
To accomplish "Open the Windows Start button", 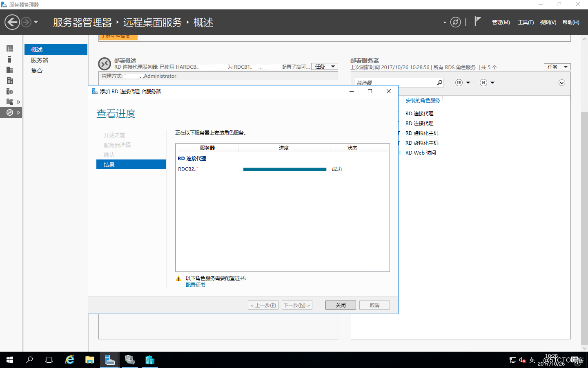I will point(10,360).
